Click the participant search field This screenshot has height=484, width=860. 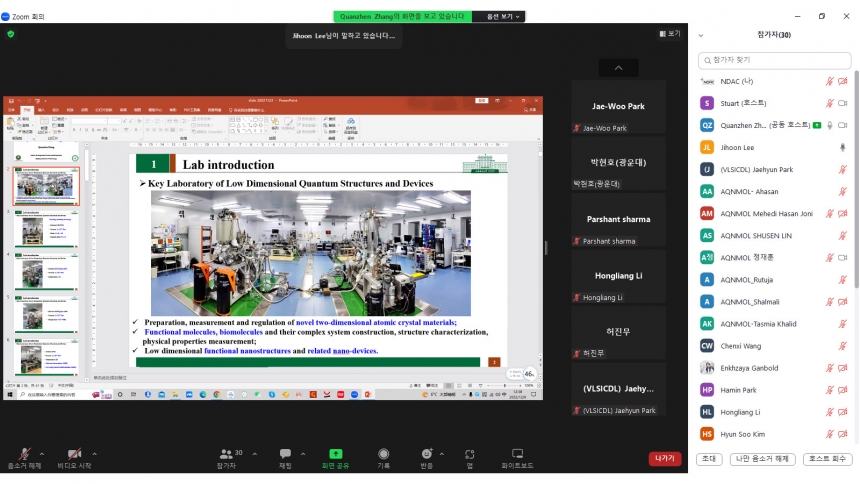point(775,60)
